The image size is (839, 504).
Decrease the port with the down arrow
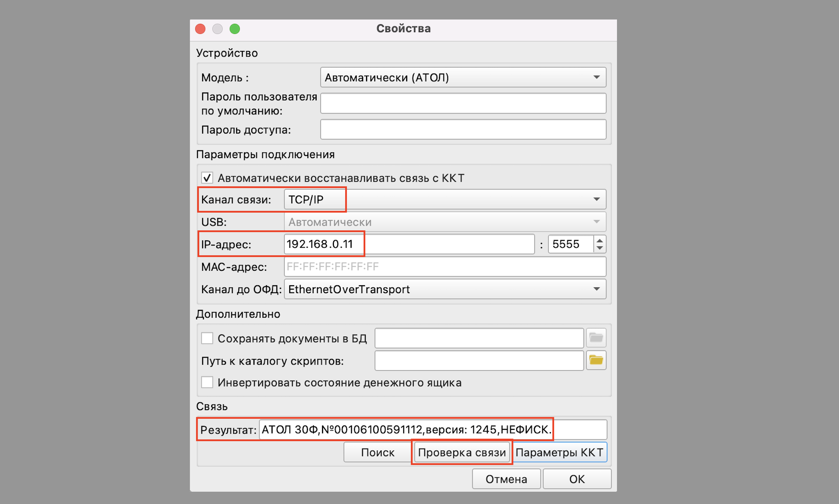click(600, 248)
